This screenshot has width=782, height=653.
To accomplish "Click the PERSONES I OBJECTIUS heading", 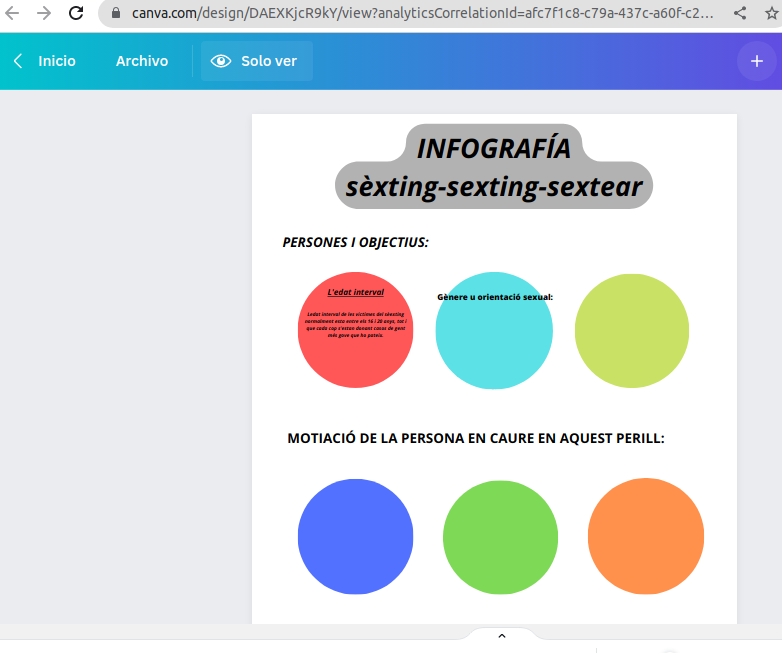I will (x=355, y=242).
